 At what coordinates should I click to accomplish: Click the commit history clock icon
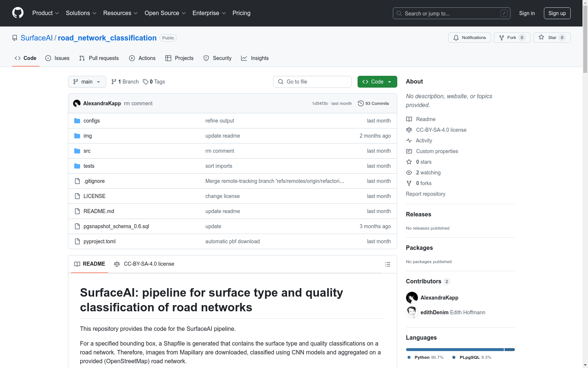pyautogui.click(x=361, y=103)
